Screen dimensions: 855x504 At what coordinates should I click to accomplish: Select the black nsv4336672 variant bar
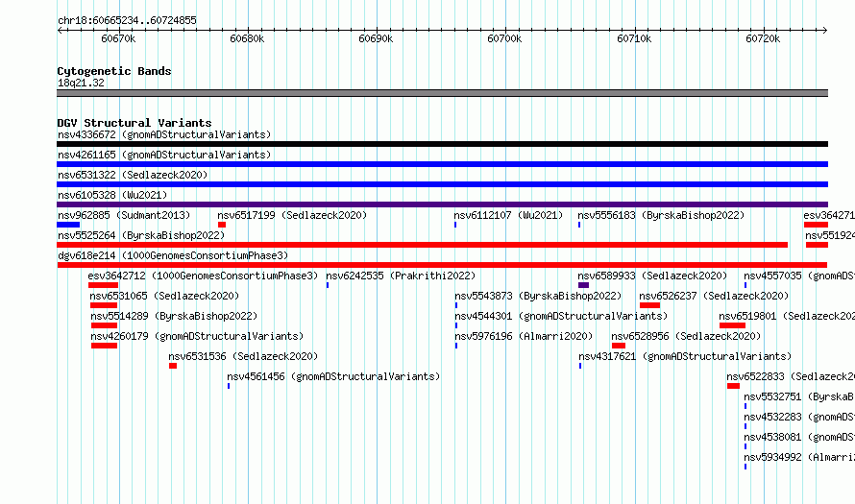(x=442, y=144)
